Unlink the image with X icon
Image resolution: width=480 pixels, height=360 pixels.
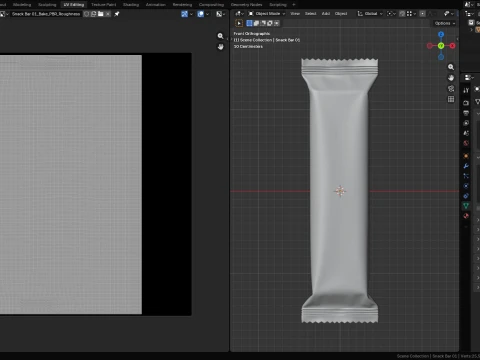(108, 14)
